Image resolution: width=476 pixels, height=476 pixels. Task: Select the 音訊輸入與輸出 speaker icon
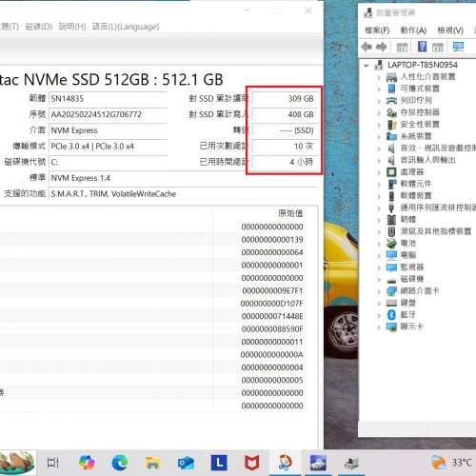[x=391, y=160]
